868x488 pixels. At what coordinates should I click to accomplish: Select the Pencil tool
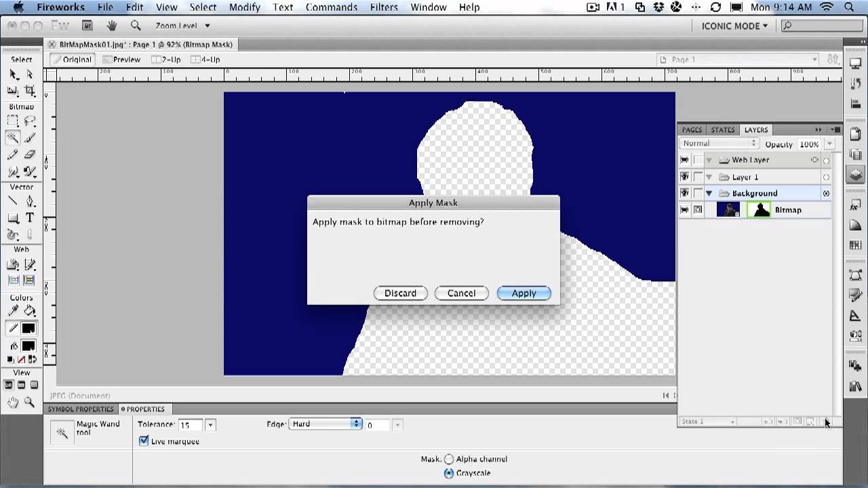click(13, 155)
